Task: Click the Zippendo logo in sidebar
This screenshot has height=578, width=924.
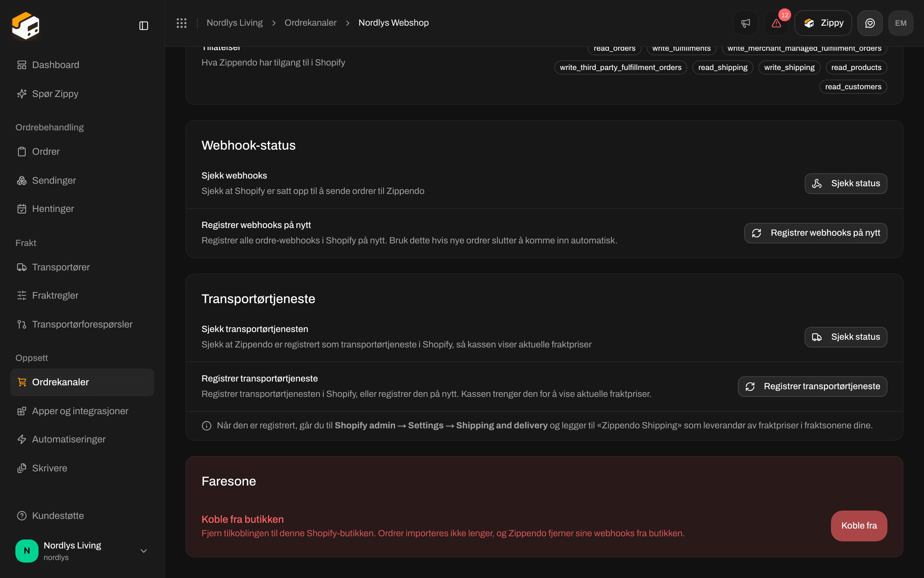Action: pos(26,26)
